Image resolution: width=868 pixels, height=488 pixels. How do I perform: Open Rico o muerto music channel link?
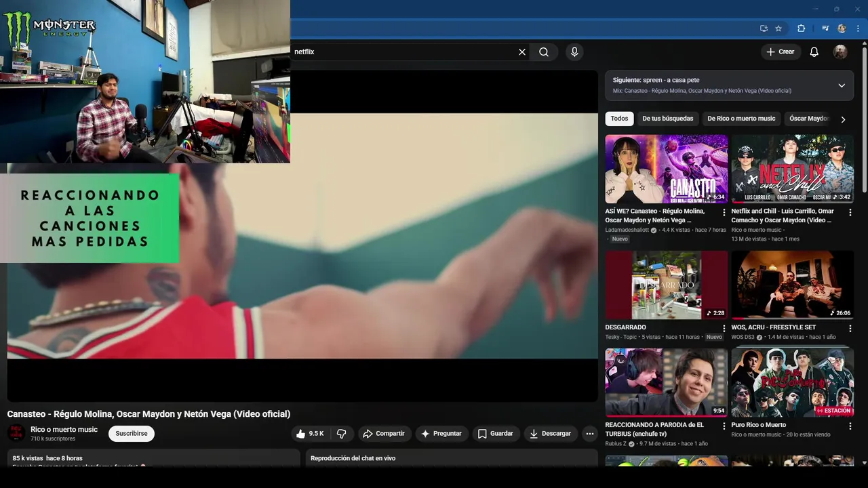point(64,430)
